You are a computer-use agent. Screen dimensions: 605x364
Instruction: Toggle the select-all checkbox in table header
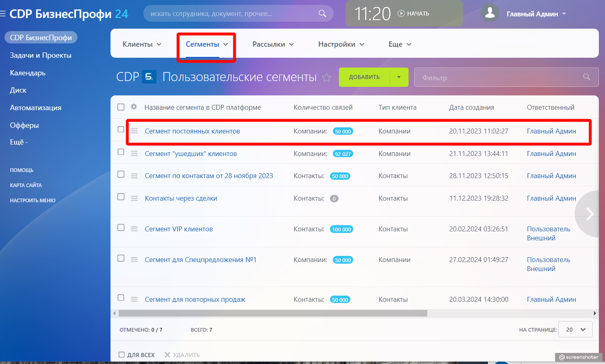pyautogui.click(x=121, y=107)
